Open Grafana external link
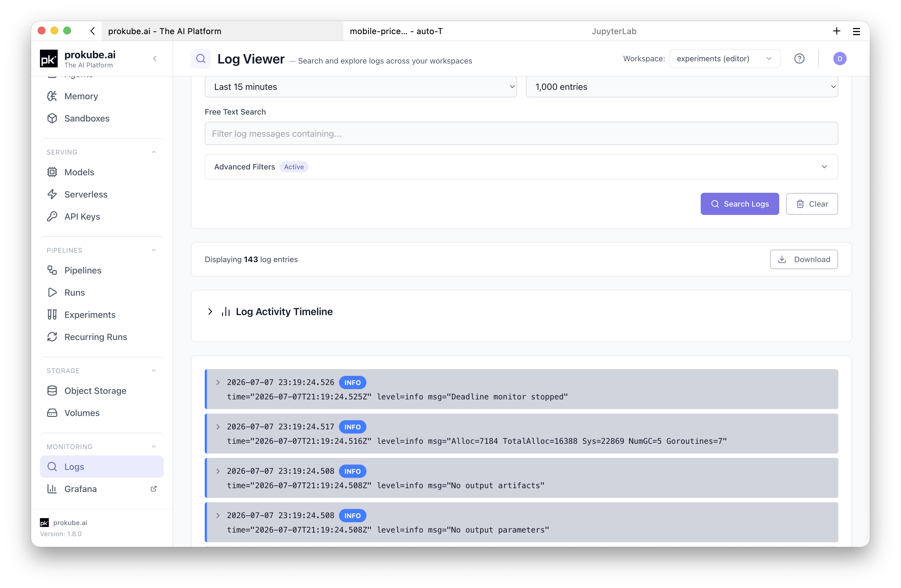901x588 pixels. [102, 489]
